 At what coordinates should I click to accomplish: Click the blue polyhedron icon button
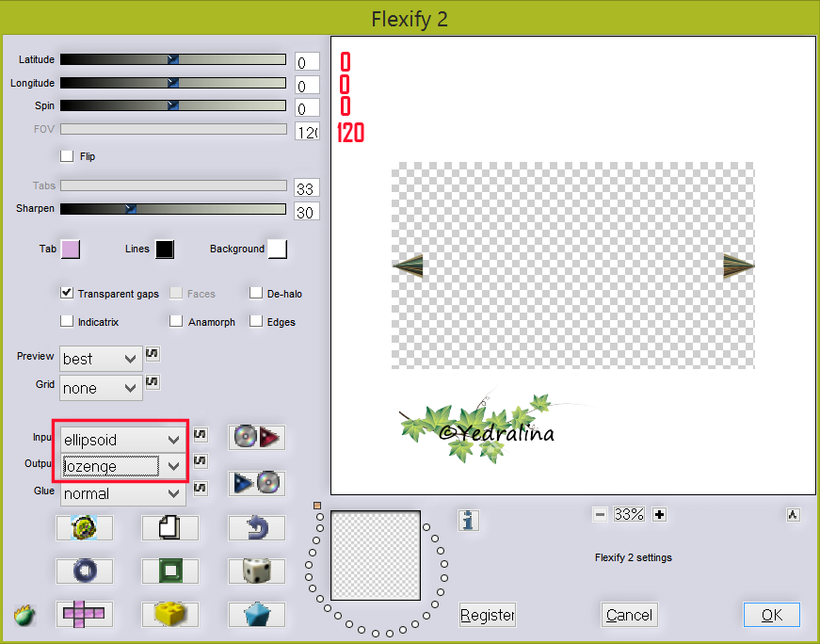click(257, 614)
